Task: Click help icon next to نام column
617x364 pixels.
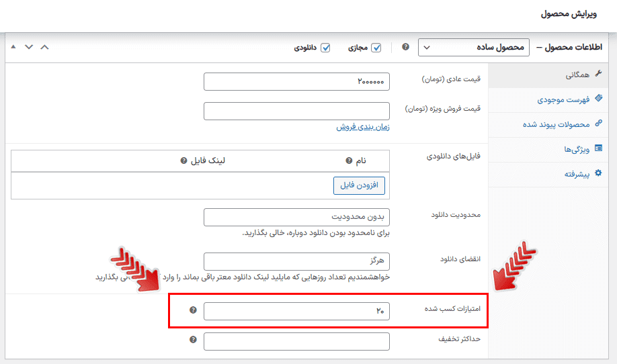Action: pos(349,161)
